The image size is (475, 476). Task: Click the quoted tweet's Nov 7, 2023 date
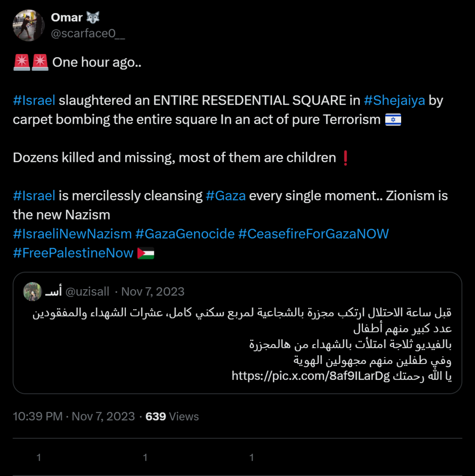click(153, 291)
